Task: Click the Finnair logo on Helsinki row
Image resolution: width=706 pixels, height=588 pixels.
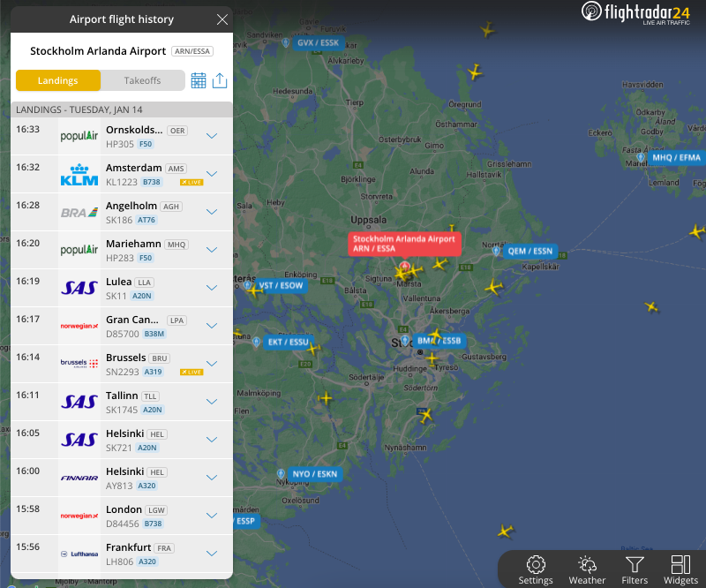Action: click(x=79, y=478)
